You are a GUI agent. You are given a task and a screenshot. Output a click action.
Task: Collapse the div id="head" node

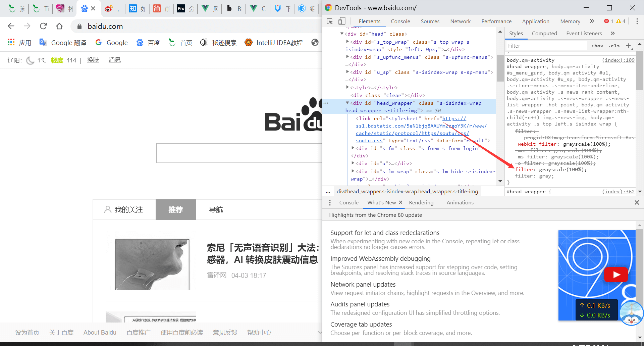click(342, 34)
